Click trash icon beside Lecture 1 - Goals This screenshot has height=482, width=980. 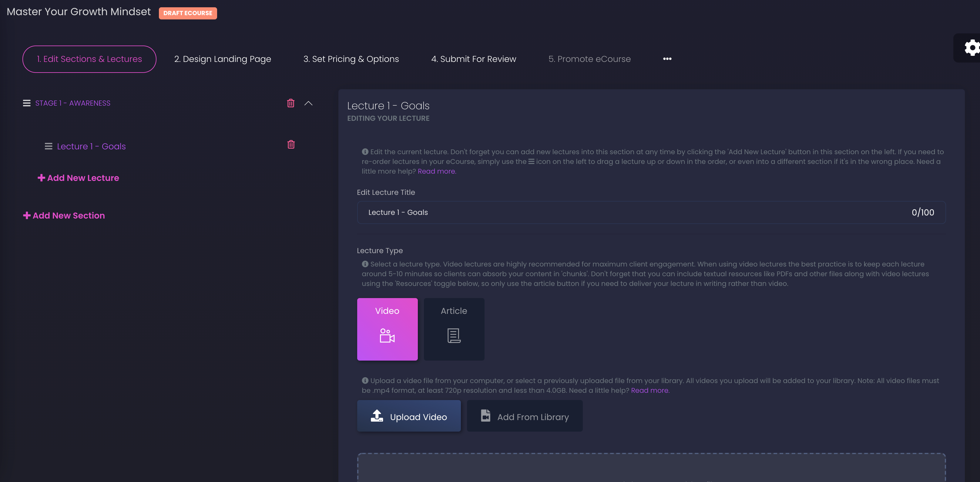click(291, 145)
